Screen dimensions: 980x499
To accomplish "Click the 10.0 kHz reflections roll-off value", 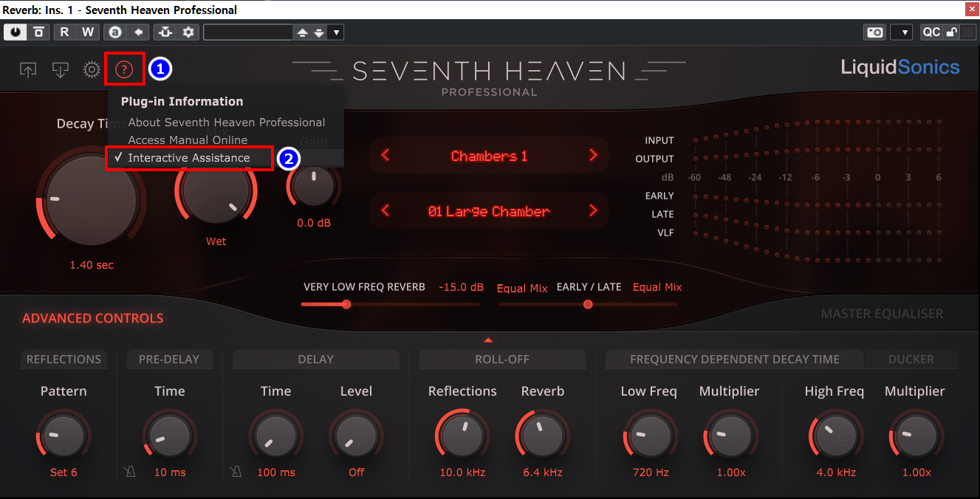I will coord(462,472).
